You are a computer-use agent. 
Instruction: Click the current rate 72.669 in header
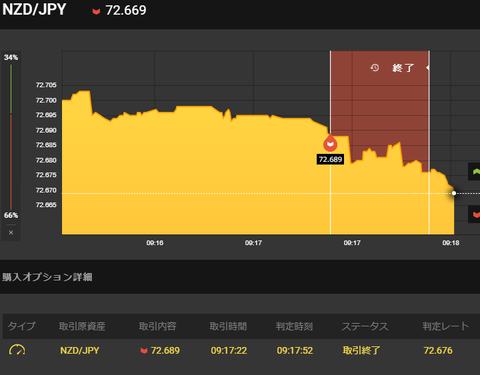tap(126, 10)
